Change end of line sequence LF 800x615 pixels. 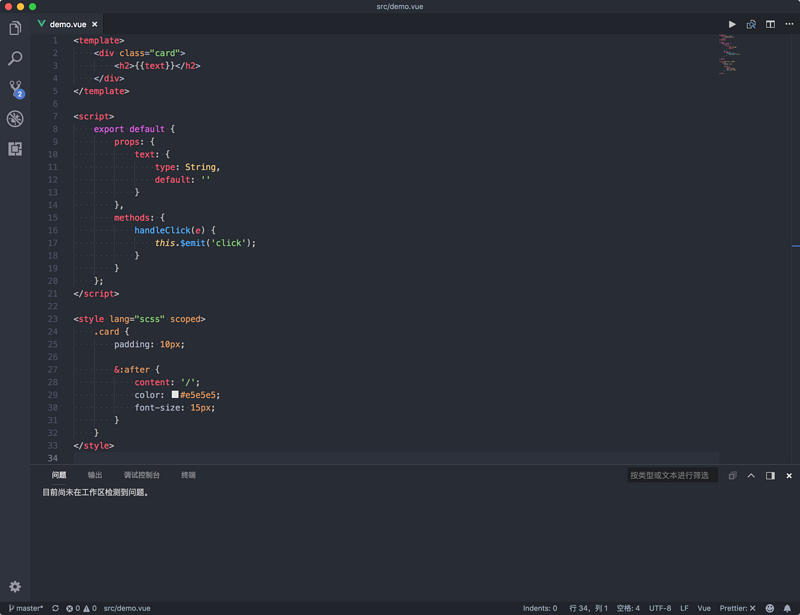pos(684,608)
